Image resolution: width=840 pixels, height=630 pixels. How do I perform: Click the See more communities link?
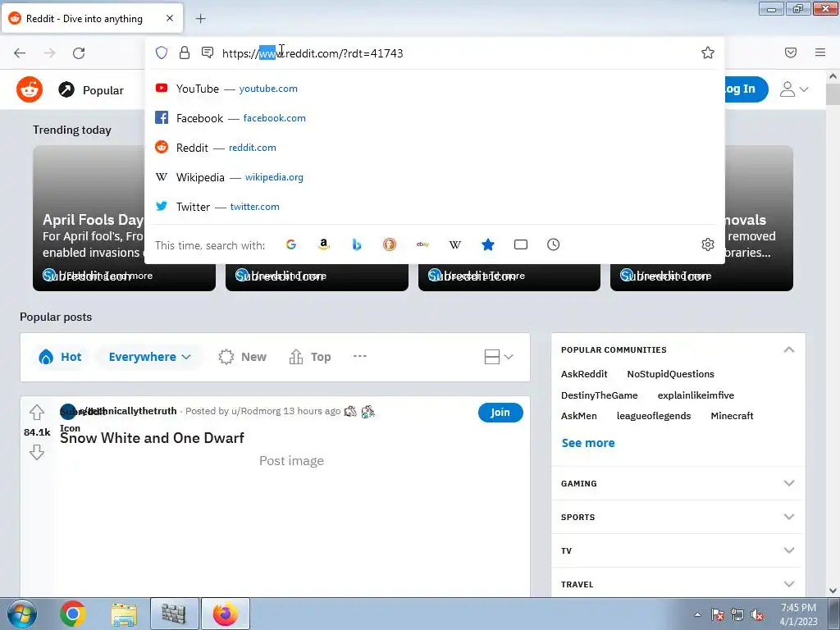coord(588,443)
